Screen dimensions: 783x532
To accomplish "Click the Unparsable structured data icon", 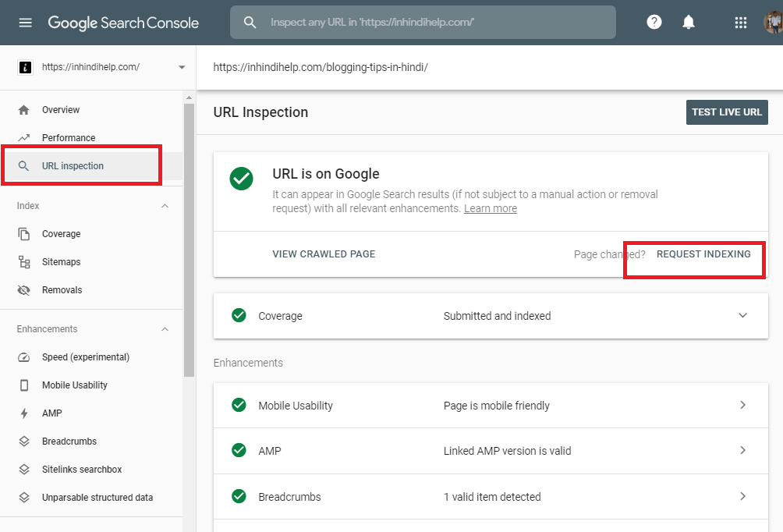I will tap(24, 497).
